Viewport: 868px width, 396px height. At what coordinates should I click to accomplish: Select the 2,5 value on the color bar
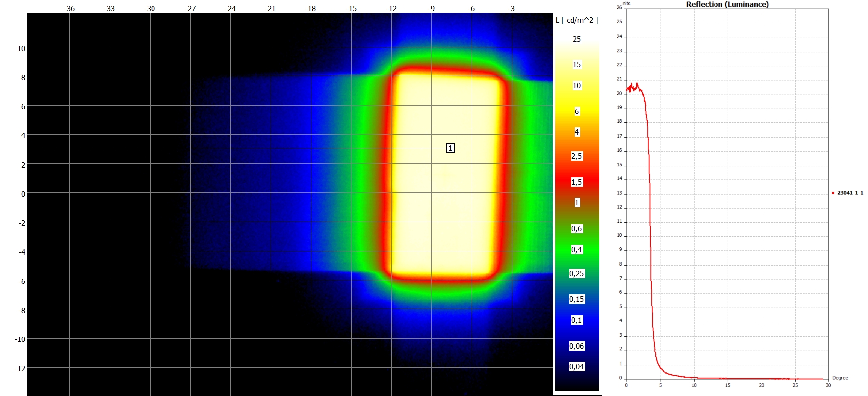point(577,156)
